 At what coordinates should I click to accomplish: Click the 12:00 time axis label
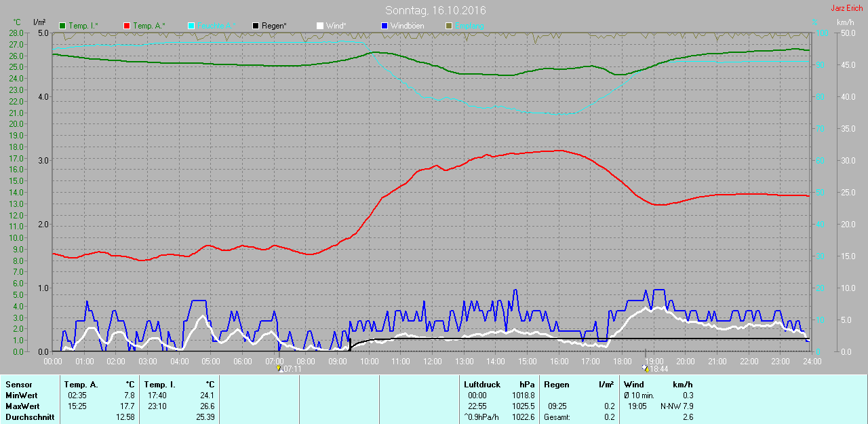pyautogui.click(x=432, y=362)
